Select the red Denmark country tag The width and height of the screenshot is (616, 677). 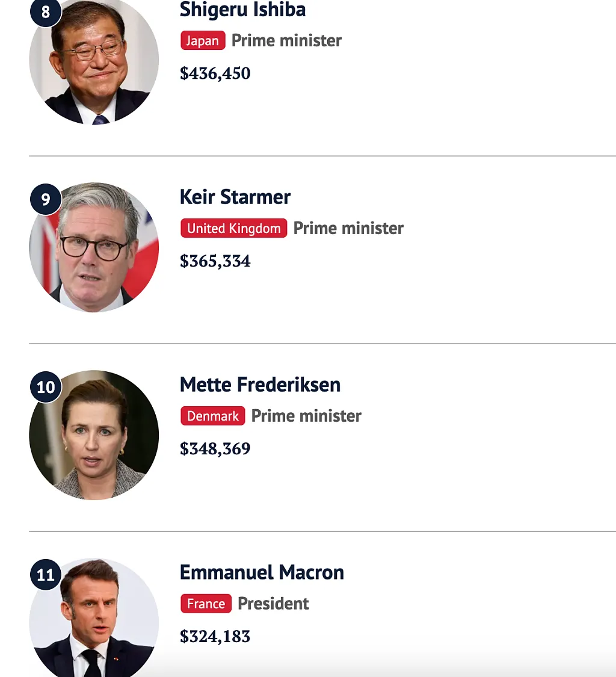click(213, 416)
